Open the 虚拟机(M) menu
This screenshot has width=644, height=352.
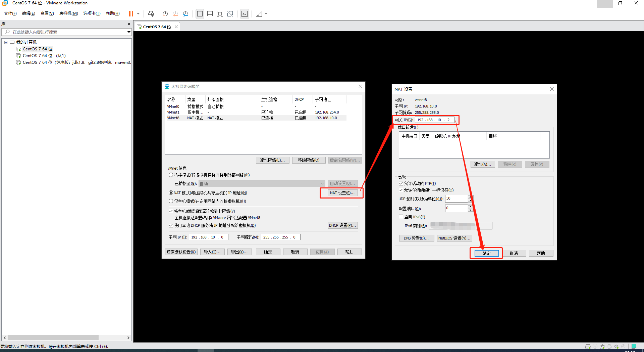point(68,13)
